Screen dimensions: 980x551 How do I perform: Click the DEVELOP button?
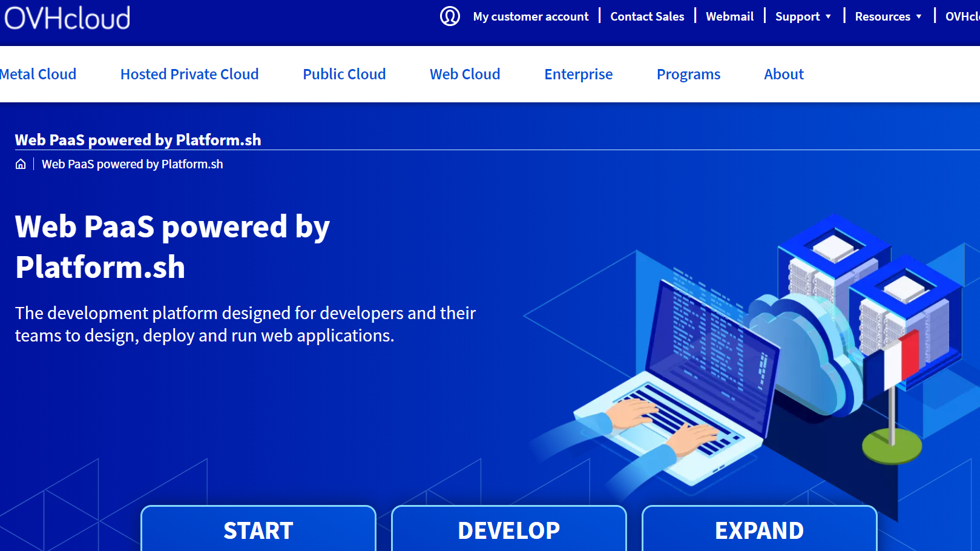[x=508, y=530]
